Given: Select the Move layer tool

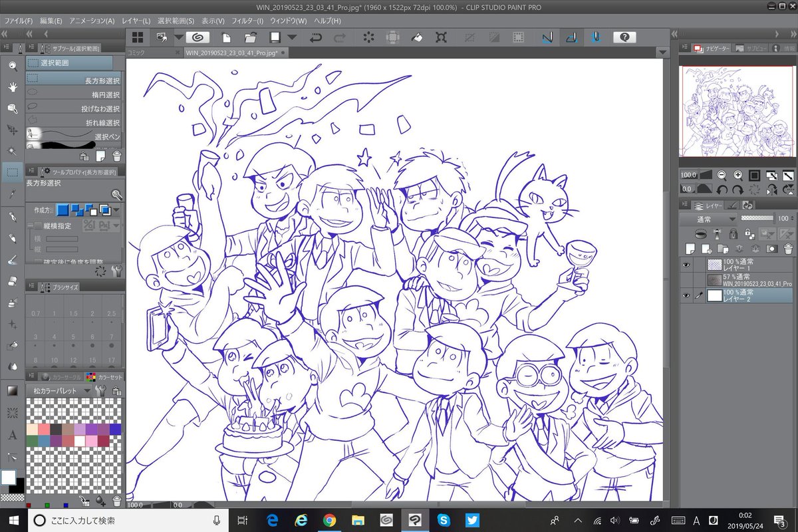Looking at the screenshot, I should [12, 130].
